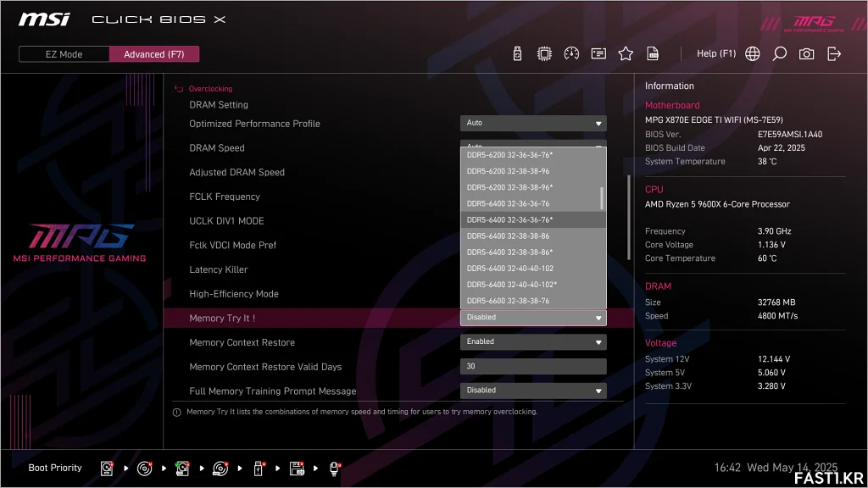868x488 pixels.
Task: Click the MSI logo
Action: [x=44, y=19]
